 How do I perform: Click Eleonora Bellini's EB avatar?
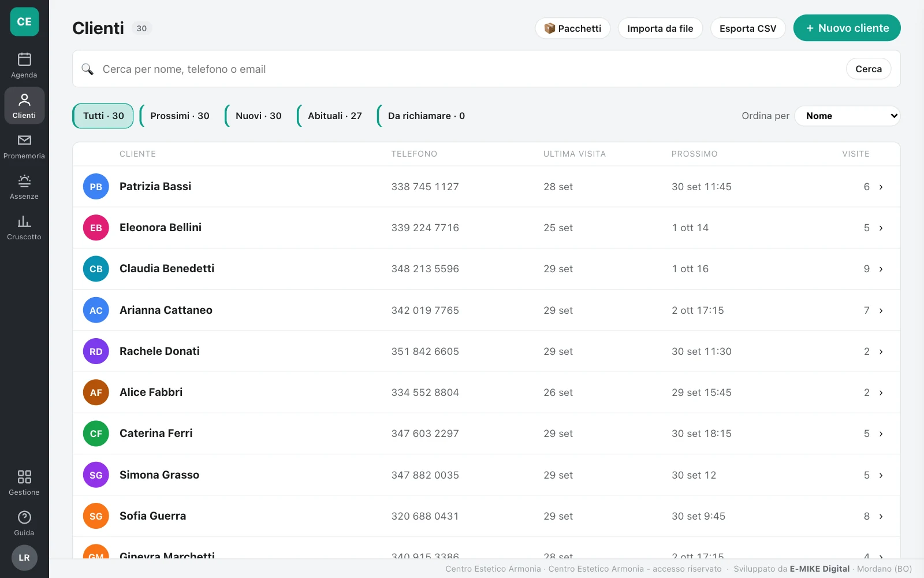(96, 228)
